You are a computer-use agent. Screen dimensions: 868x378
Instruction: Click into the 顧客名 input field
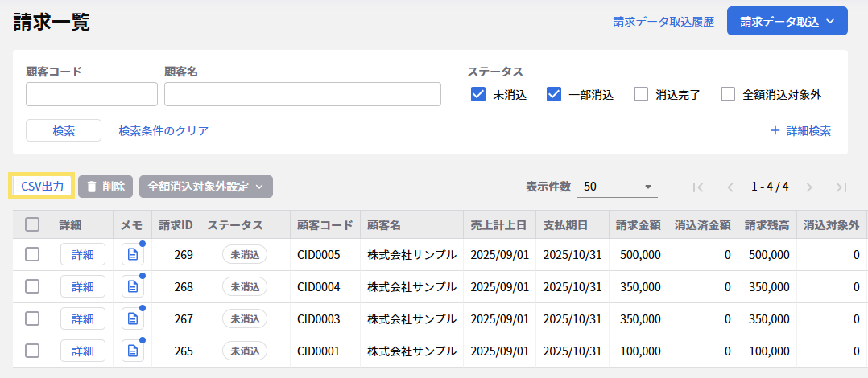click(x=302, y=94)
